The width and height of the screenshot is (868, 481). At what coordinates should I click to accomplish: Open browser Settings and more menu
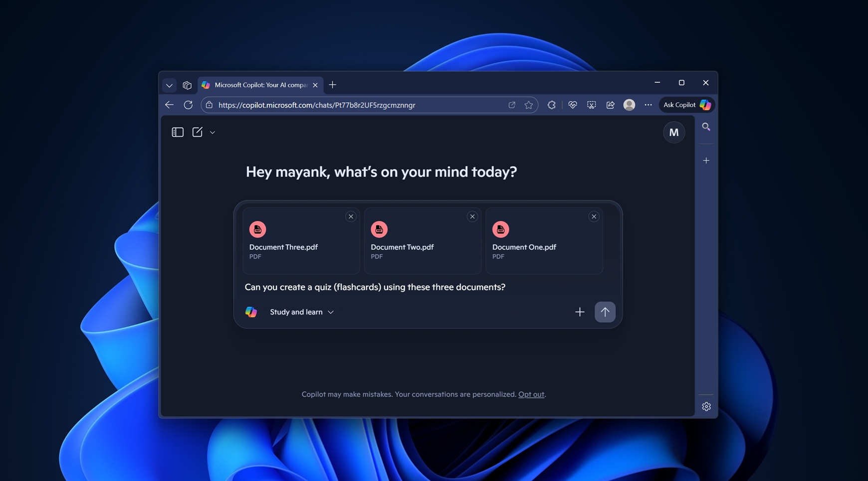649,105
